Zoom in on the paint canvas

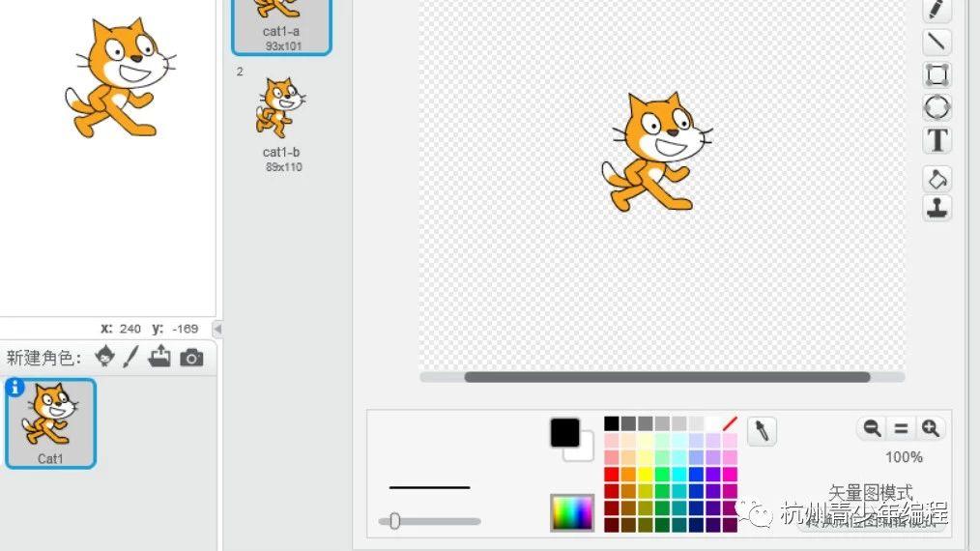coord(930,428)
